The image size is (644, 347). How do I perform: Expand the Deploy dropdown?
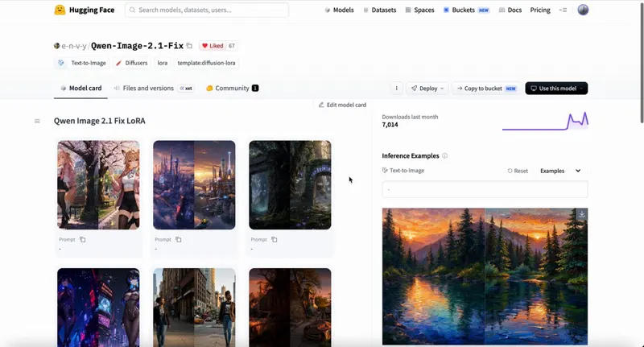[427, 89]
